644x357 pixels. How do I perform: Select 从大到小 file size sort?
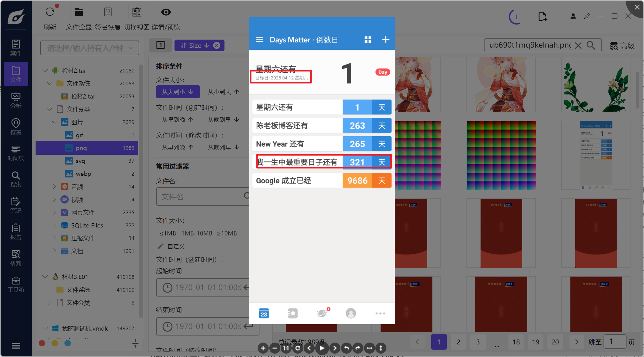coord(178,92)
